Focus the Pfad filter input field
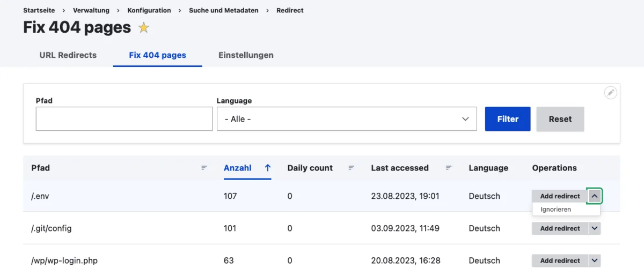The height and width of the screenshot is (276, 644). click(x=125, y=119)
